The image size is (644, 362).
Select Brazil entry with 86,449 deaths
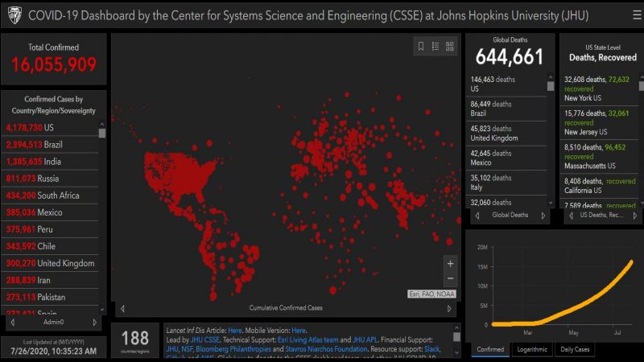(x=506, y=109)
